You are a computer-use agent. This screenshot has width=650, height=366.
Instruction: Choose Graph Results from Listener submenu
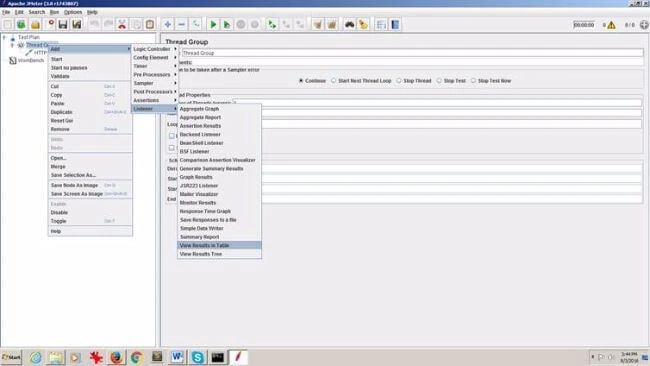(219, 177)
